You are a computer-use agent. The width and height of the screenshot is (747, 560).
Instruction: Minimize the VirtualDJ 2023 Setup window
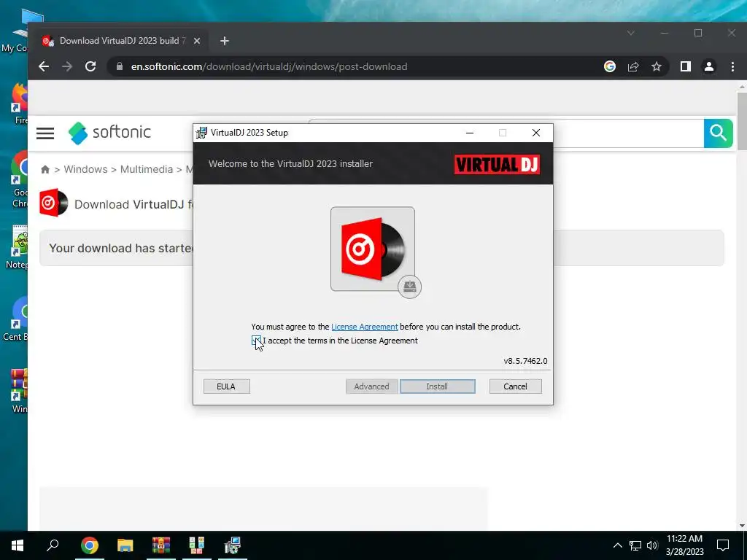pyautogui.click(x=470, y=133)
